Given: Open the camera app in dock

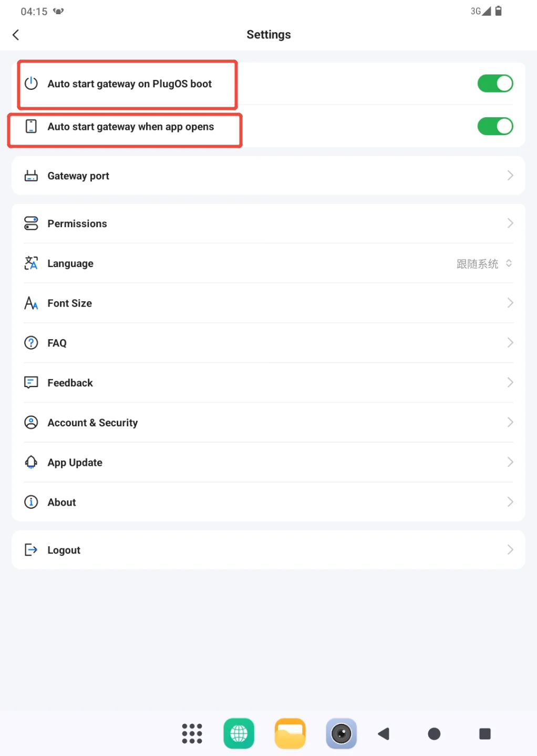Looking at the screenshot, I should click(341, 733).
